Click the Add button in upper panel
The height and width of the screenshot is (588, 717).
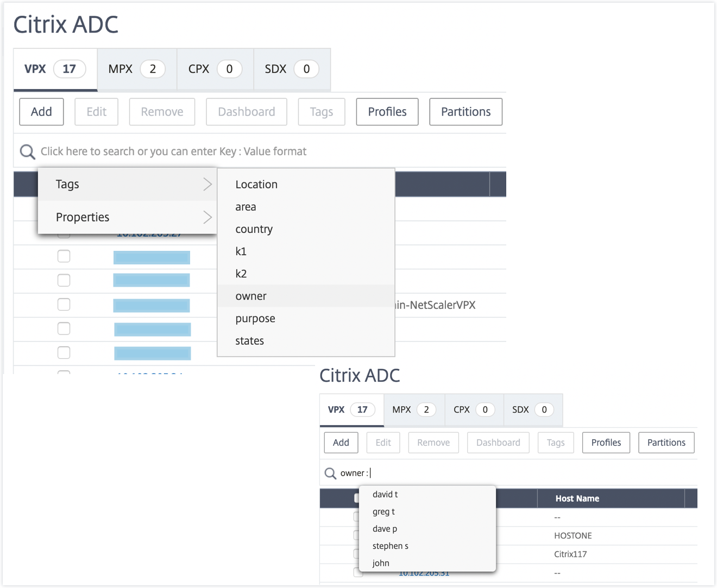(x=41, y=112)
